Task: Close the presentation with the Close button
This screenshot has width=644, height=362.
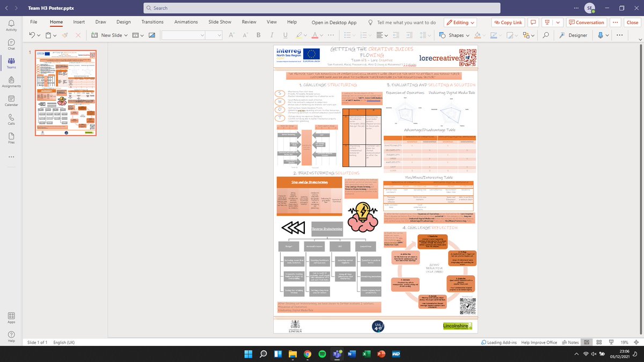Action: tap(632, 23)
